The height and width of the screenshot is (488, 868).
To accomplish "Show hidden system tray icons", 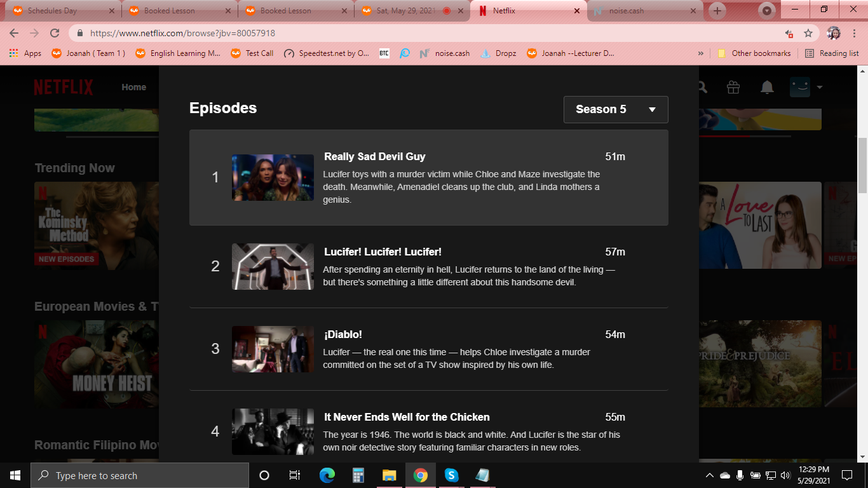I will tap(710, 475).
